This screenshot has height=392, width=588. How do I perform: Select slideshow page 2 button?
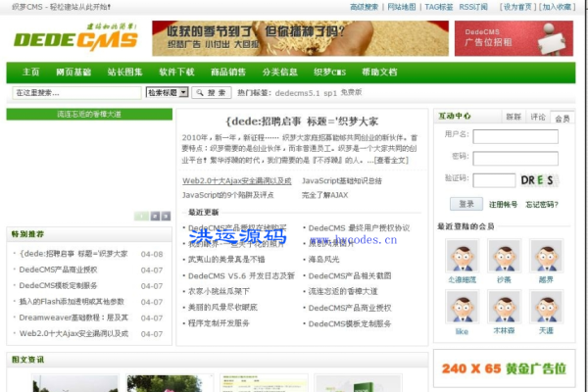(x=155, y=216)
